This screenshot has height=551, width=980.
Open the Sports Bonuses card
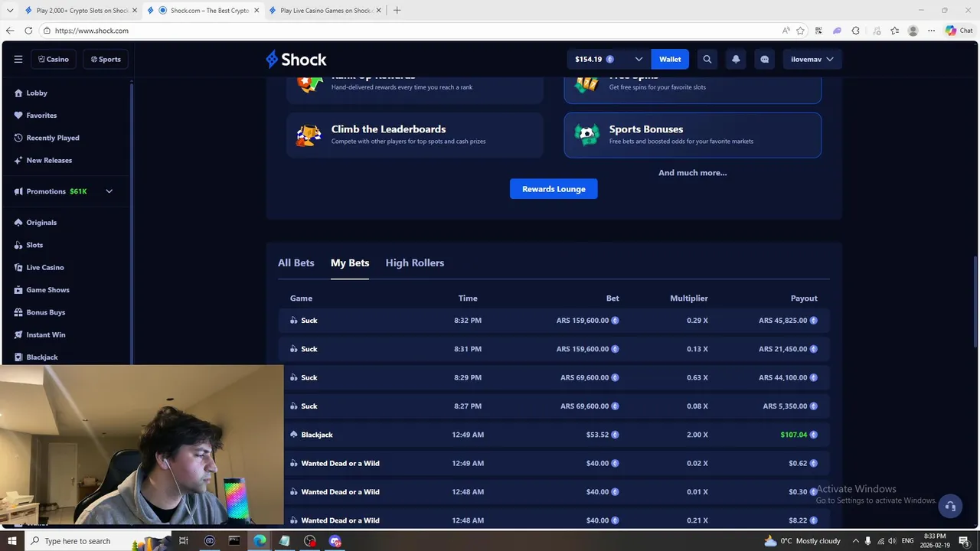point(693,135)
